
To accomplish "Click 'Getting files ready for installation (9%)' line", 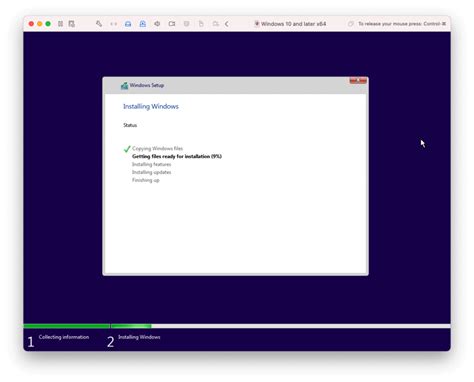I will [x=177, y=156].
